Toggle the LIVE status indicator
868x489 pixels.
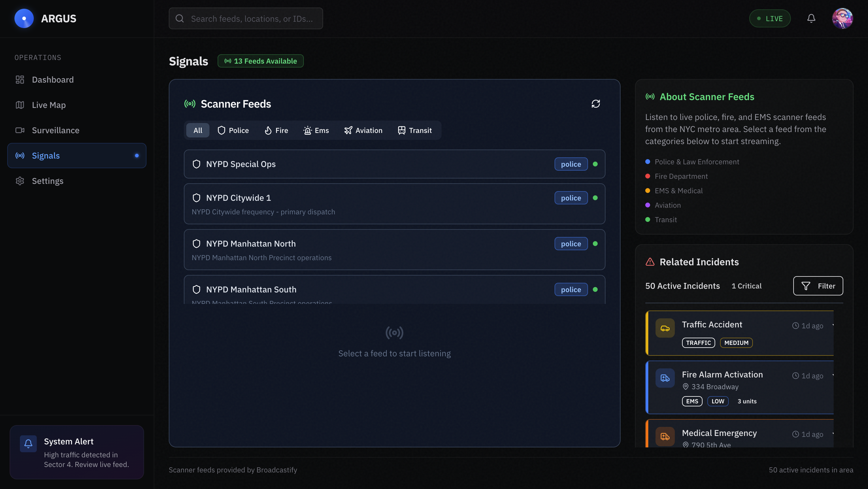pos(770,18)
